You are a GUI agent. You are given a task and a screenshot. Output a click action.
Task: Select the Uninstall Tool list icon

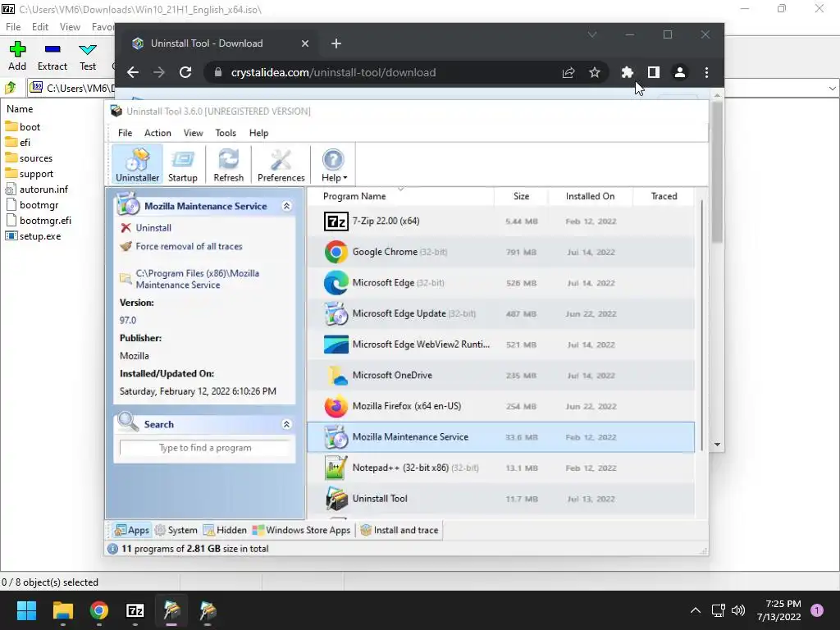[x=336, y=498]
